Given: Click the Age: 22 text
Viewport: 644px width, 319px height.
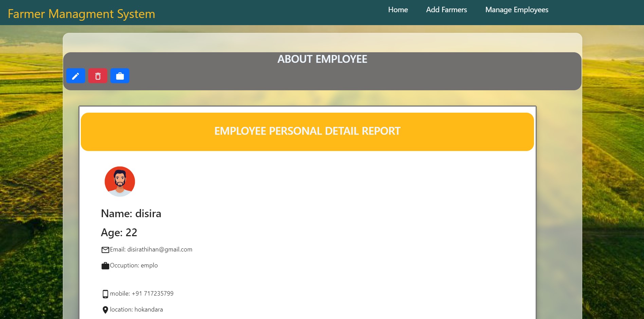Looking at the screenshot, I should (119, 232).
